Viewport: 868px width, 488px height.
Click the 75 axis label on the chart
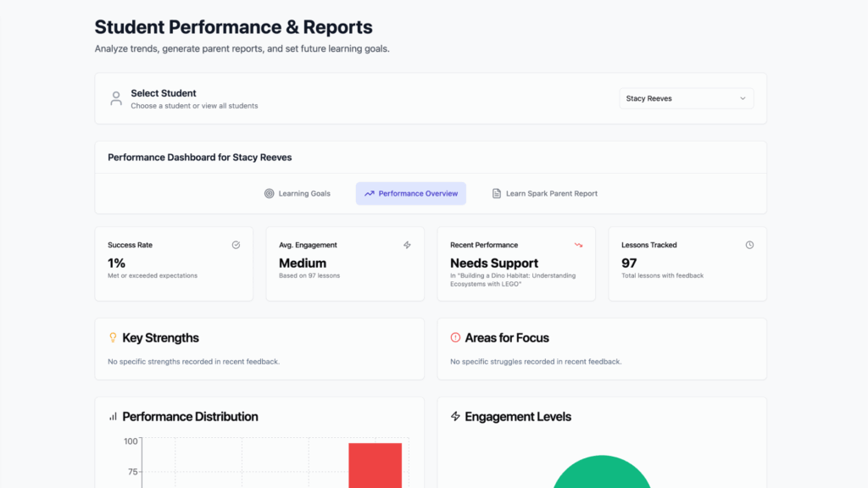click(133, 472)
